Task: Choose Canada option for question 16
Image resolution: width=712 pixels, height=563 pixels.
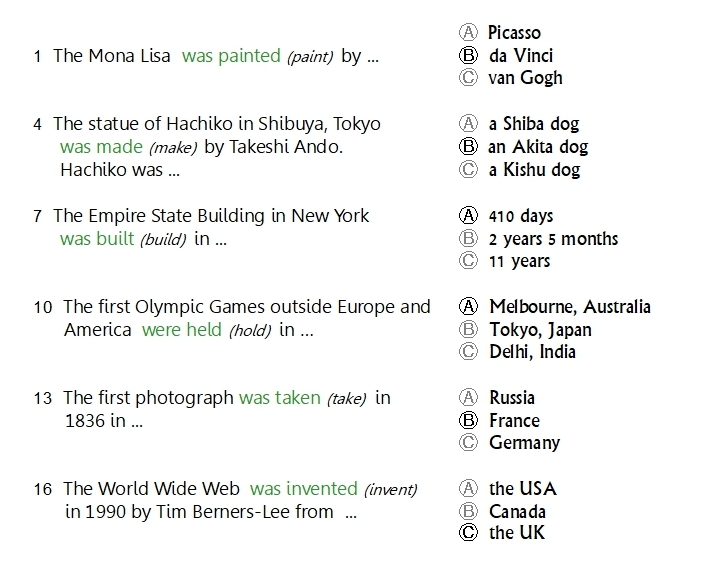Action: click(467, 512)
